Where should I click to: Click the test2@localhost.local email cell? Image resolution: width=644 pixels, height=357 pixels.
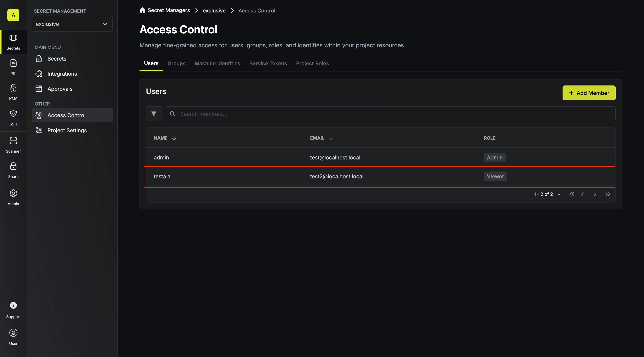[337, 176]
